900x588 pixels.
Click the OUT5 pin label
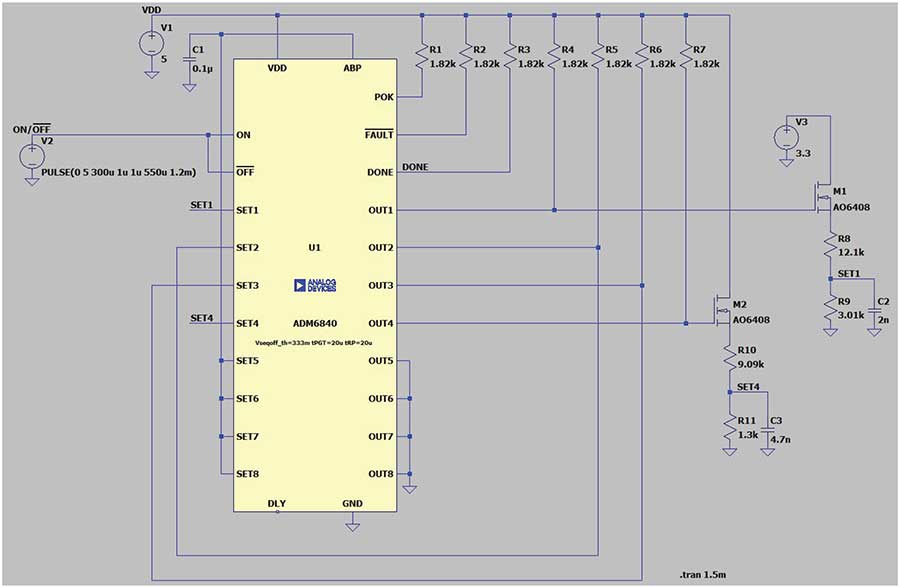[381, 361]
